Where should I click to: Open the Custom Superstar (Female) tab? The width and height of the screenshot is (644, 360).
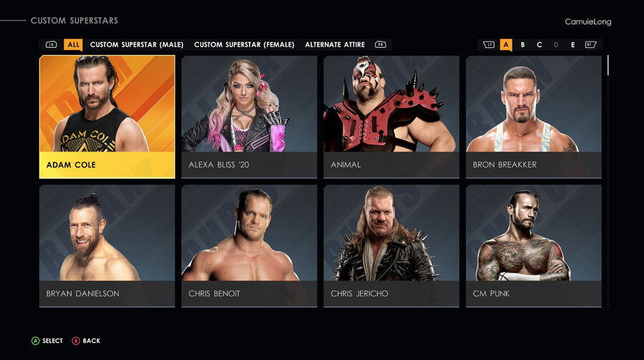pos(245,44)
